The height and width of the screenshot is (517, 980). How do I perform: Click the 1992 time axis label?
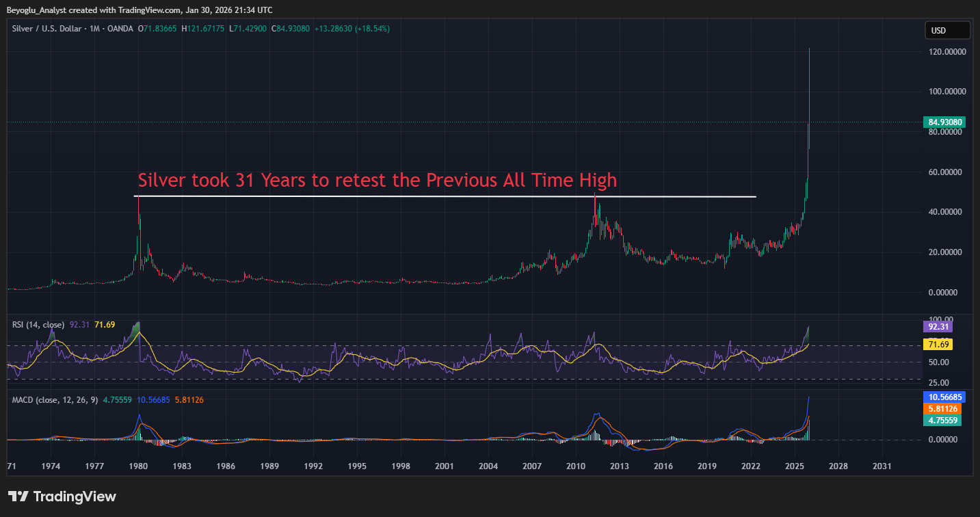[313, 466]
